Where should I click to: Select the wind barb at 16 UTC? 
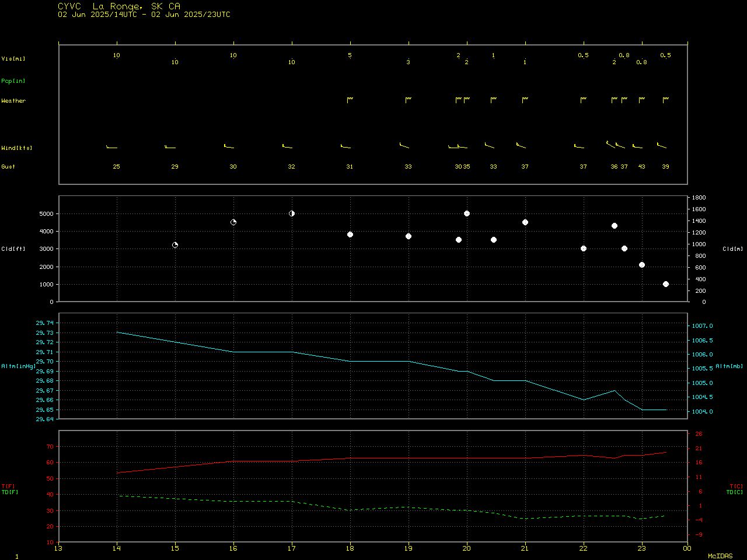point(229,146)
